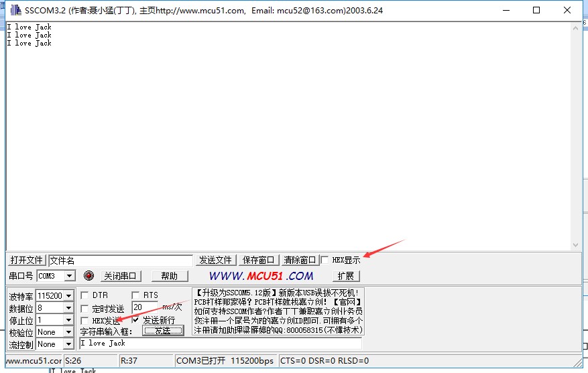
Task: Click the CTS=0 DSR=0 RLSD=0 status text
Action: pyautogui.click(x=325, y=361)
